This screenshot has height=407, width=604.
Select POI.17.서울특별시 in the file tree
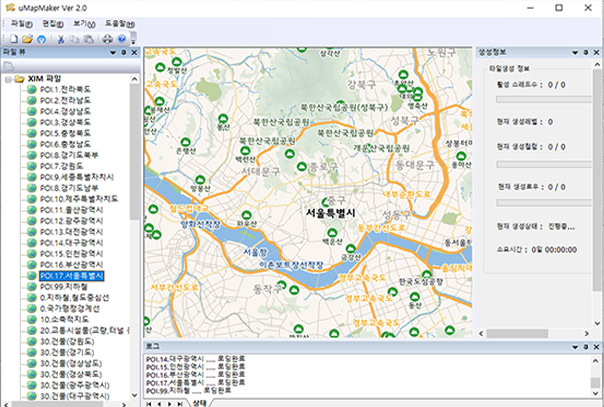pyautogui.click(x=72, y=276)
